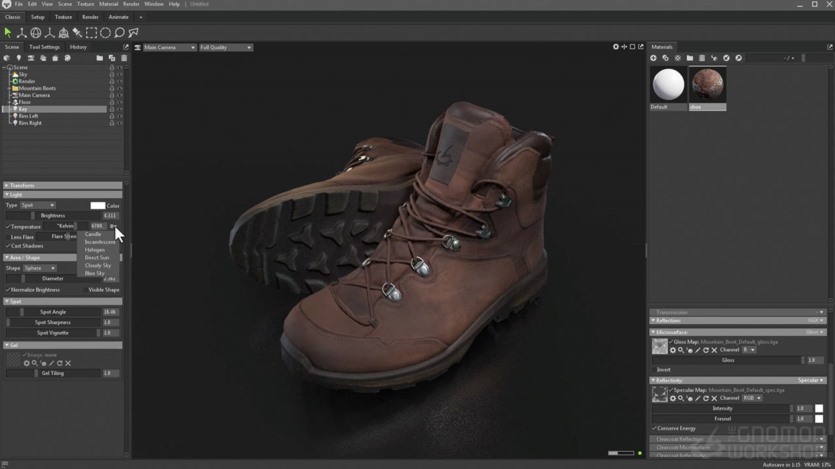
Task: Open the File menu
Action: click(x=19, y=4)
